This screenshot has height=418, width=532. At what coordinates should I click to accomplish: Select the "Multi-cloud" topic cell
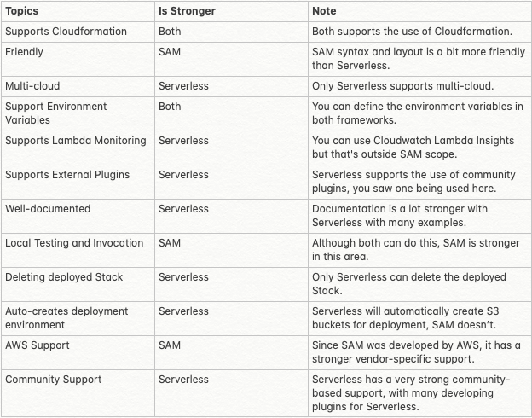click(32, 86)
